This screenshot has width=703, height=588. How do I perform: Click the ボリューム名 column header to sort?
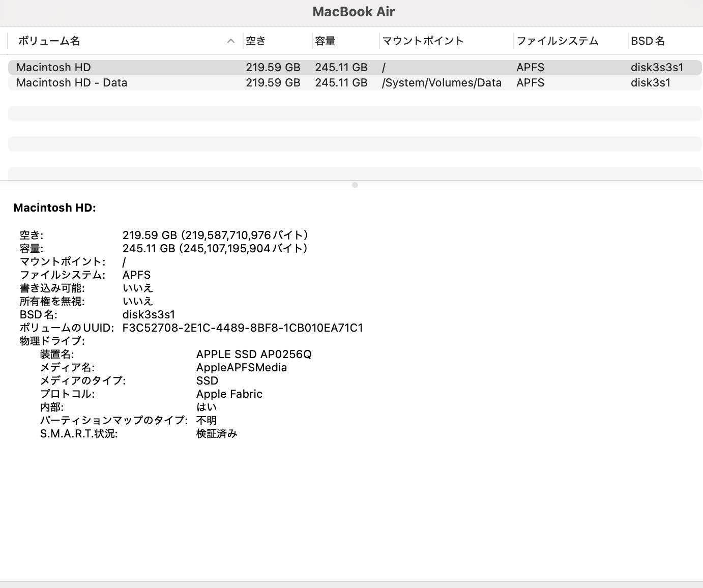tap(48, 41)
